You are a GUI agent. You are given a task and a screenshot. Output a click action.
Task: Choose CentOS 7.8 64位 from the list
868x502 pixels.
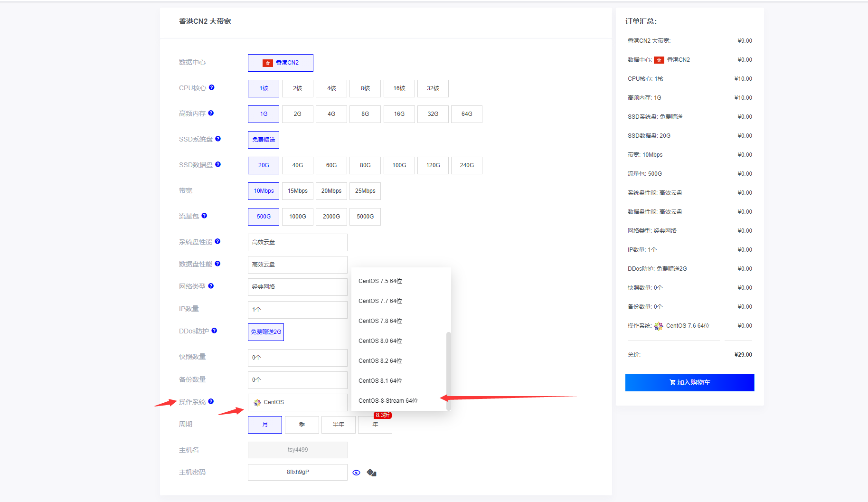click(380, 321)
